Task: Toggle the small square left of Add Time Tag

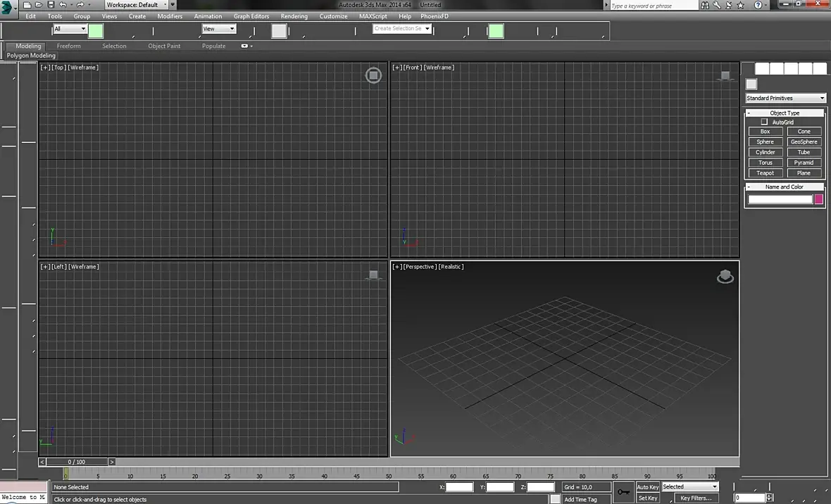Action: click(554, 499)
